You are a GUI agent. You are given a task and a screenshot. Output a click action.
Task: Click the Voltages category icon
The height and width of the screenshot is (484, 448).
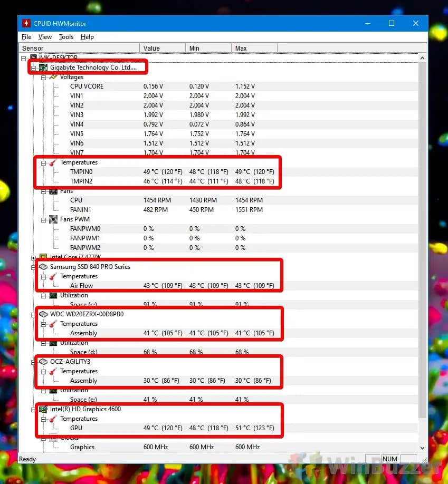coord(53,77)
